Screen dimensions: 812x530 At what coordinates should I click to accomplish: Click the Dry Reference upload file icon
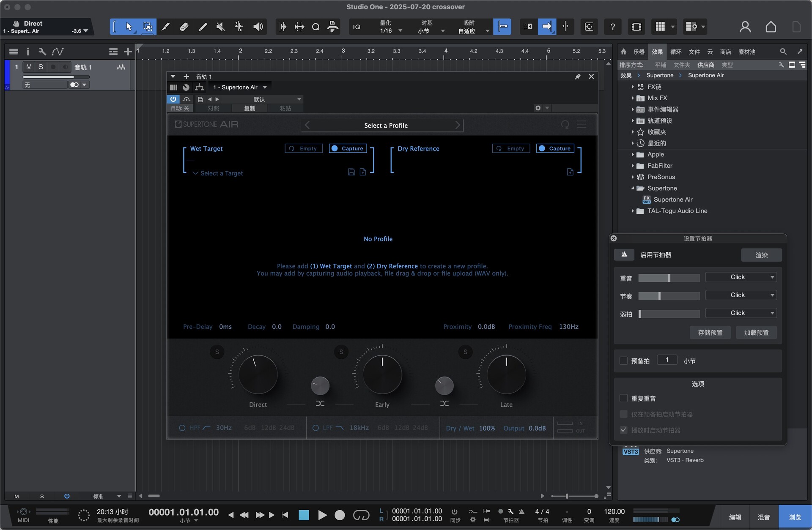tap(570, 172)
